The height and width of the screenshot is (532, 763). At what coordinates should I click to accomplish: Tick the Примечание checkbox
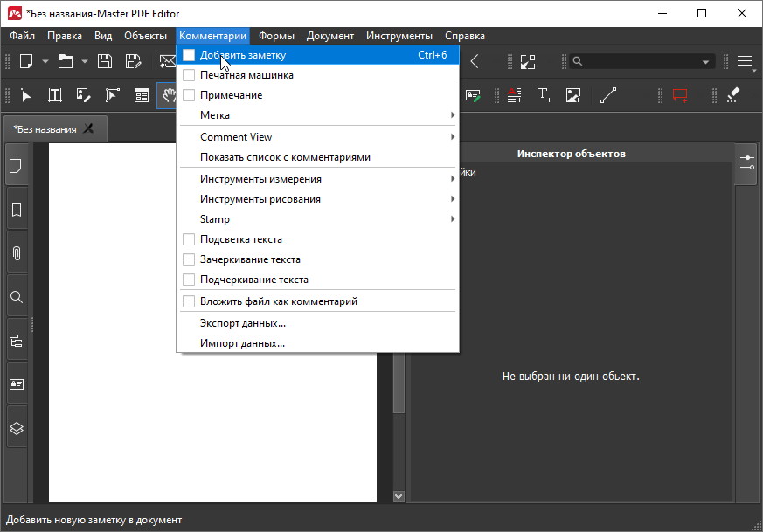pos(189,95)
